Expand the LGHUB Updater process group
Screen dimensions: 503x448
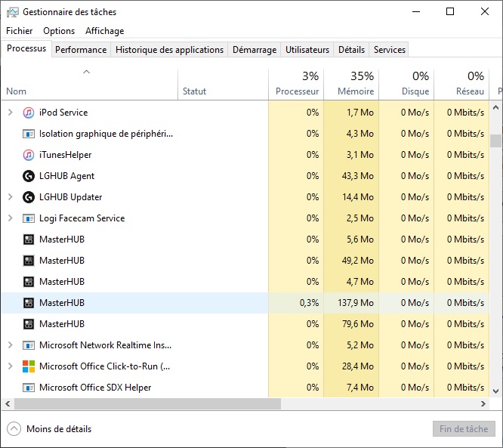[x=10, y=197]
